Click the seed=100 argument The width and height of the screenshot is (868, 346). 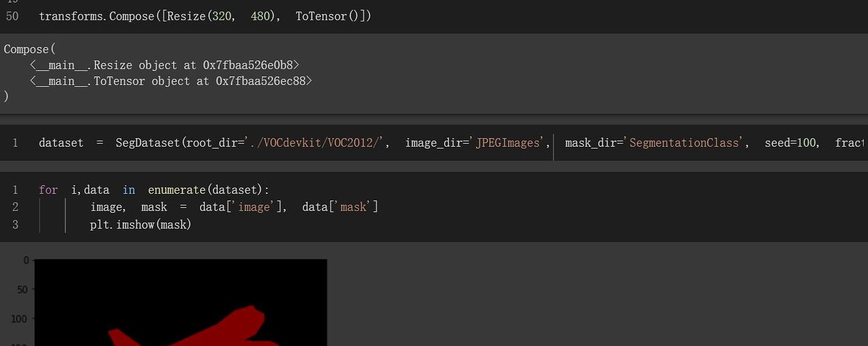click(x=791, y=143)
